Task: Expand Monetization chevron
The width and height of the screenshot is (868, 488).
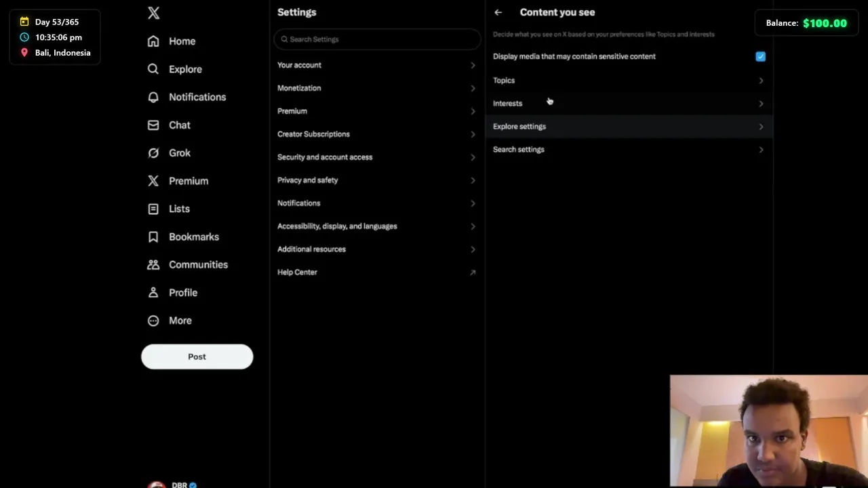Action: (x=473, y=88)
